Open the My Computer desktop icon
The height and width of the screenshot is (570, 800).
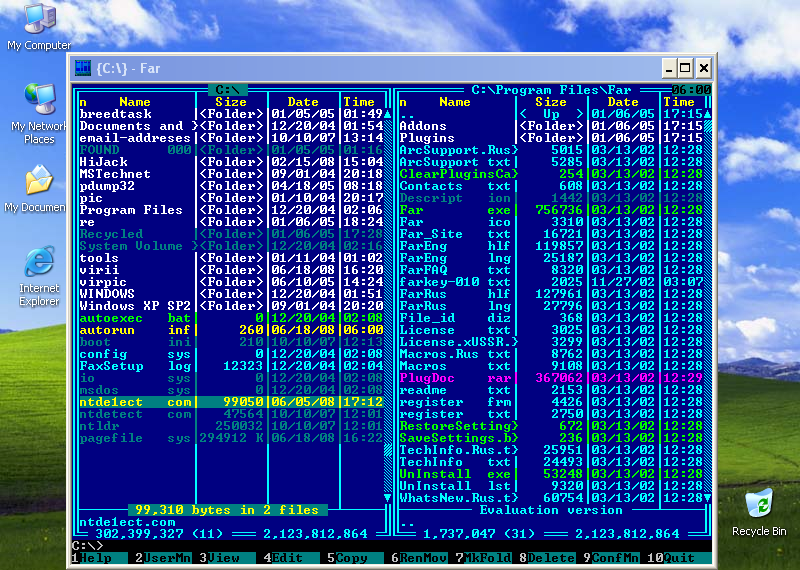coord(39,26)
